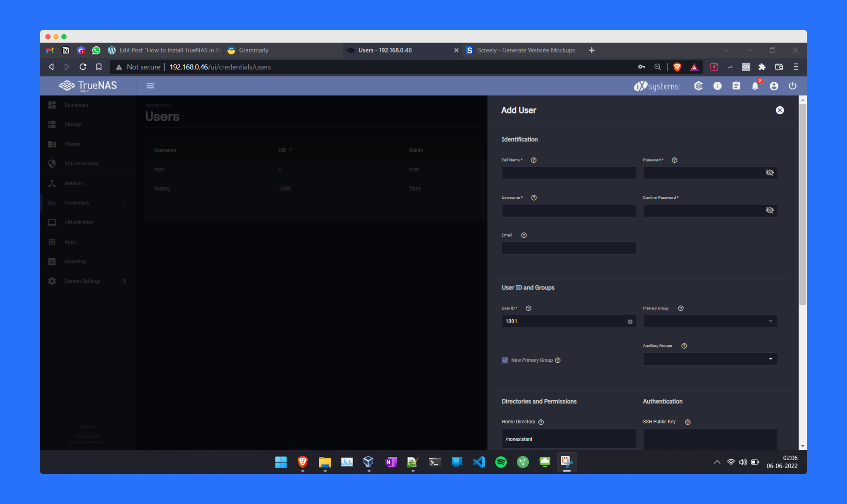Screen dimensions: 847x504
Task: Click the user account settings icon
Action: pyautogui.click(x=774, y=86)
